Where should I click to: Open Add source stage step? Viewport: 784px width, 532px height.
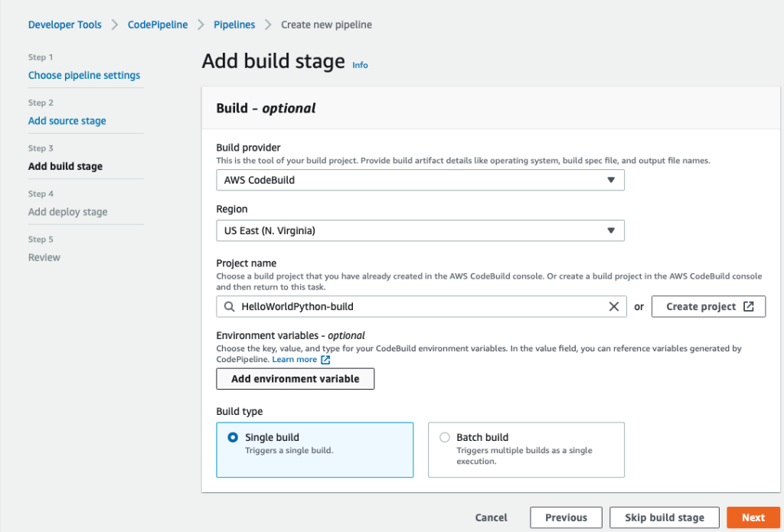(x=67, y=121)
